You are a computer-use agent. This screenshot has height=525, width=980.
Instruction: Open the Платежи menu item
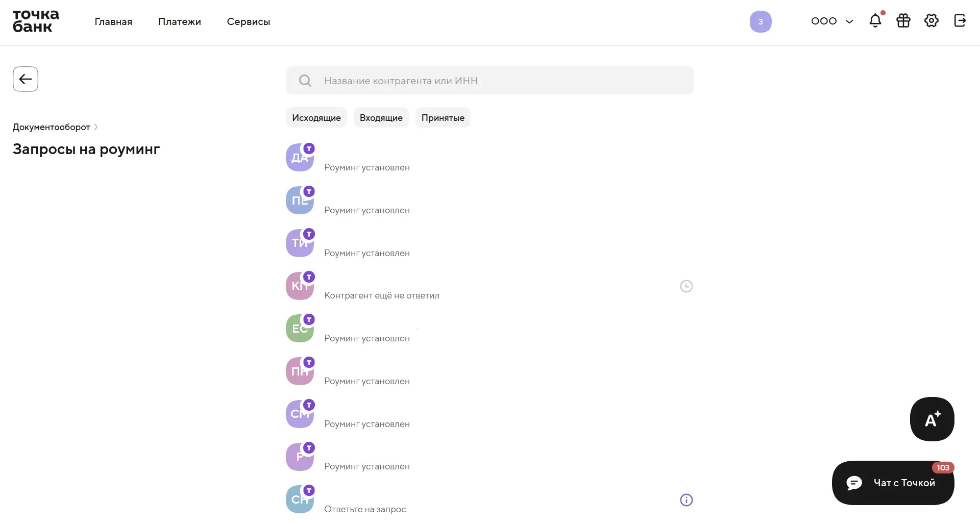coord(180,22)
